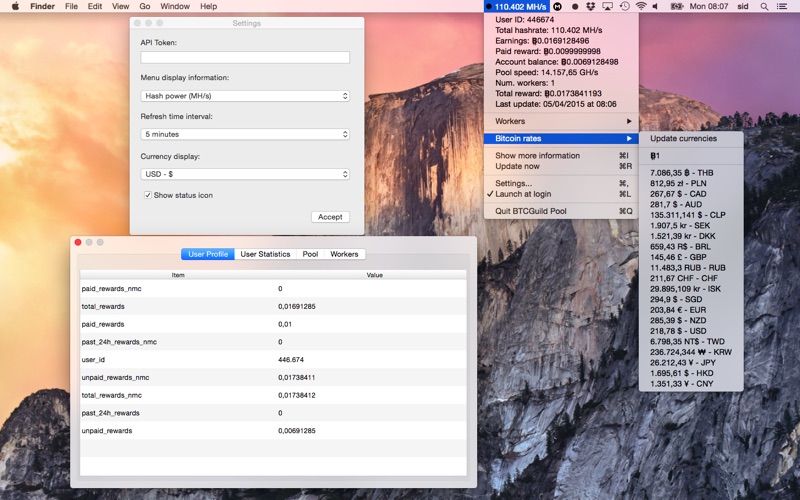Open Settings... from the status menu
Viewport: 800px width, 500px height.
click(x=561, y=183)
